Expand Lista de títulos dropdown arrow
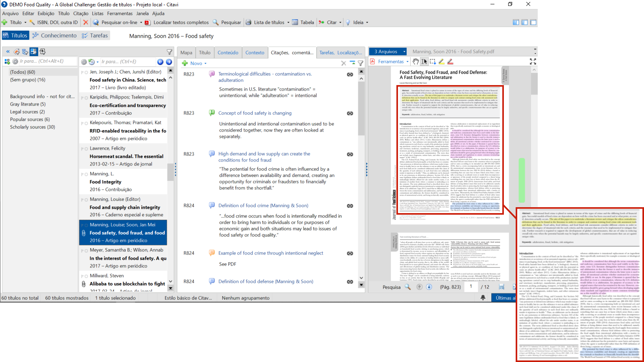This screenshot has width=644, height=362. [288, 22]
